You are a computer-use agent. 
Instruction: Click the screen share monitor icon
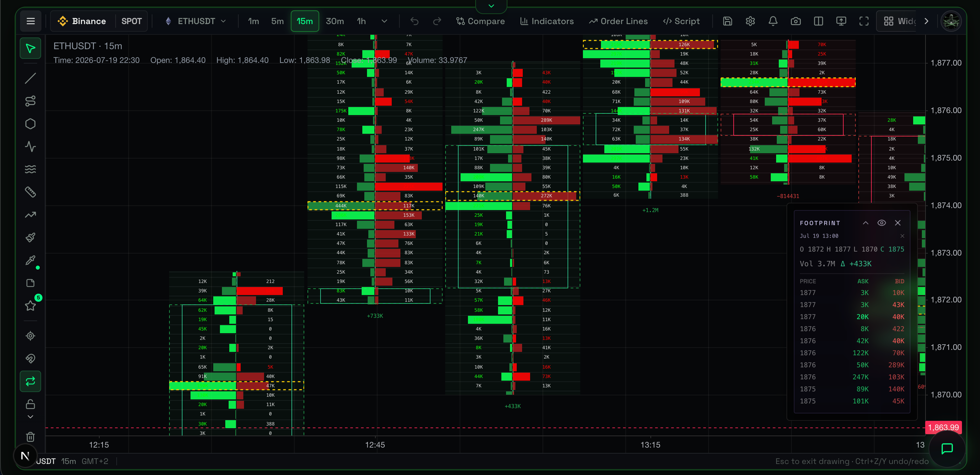click(841, 21)
